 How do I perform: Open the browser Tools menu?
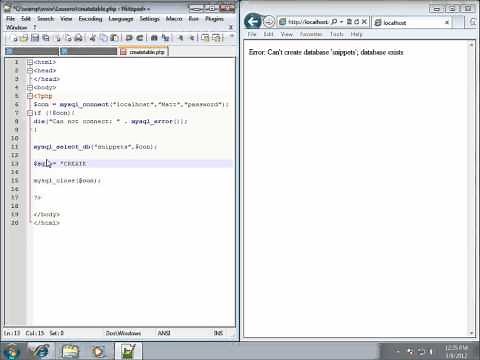[337, 34]
